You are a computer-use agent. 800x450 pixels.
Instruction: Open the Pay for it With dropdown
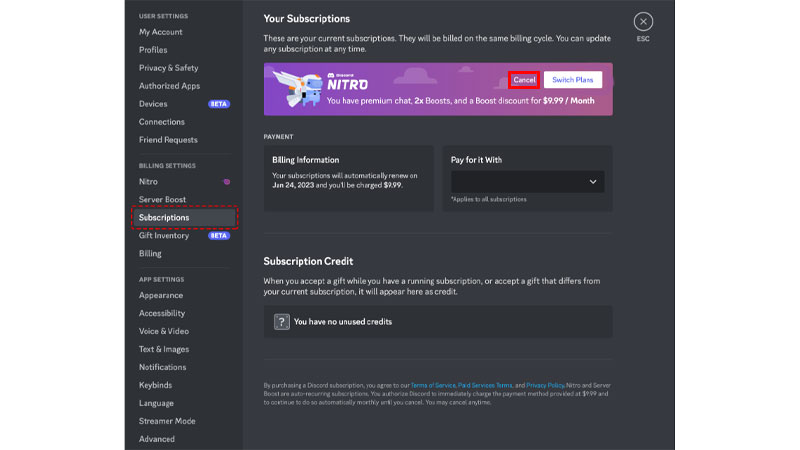528,182
